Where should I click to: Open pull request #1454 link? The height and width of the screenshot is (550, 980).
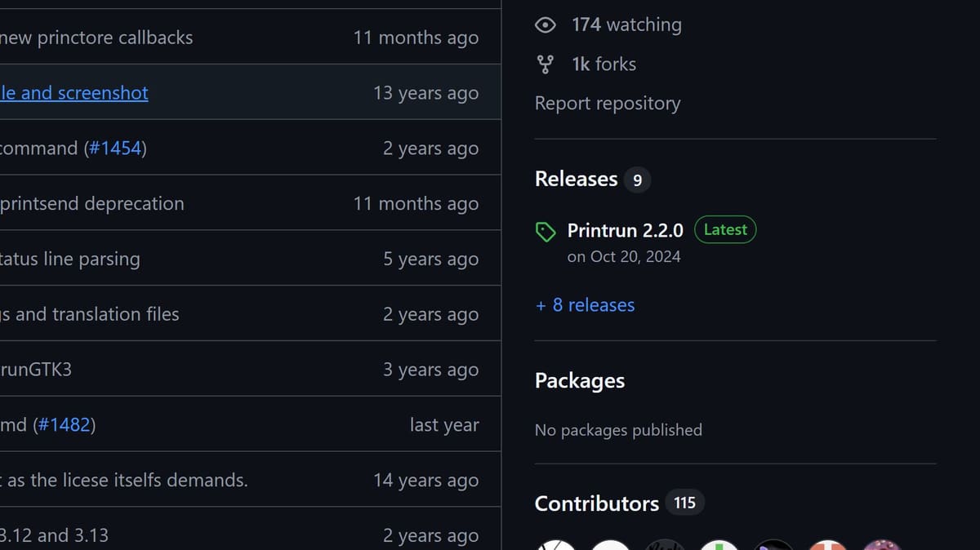click(x=115, y=149)
